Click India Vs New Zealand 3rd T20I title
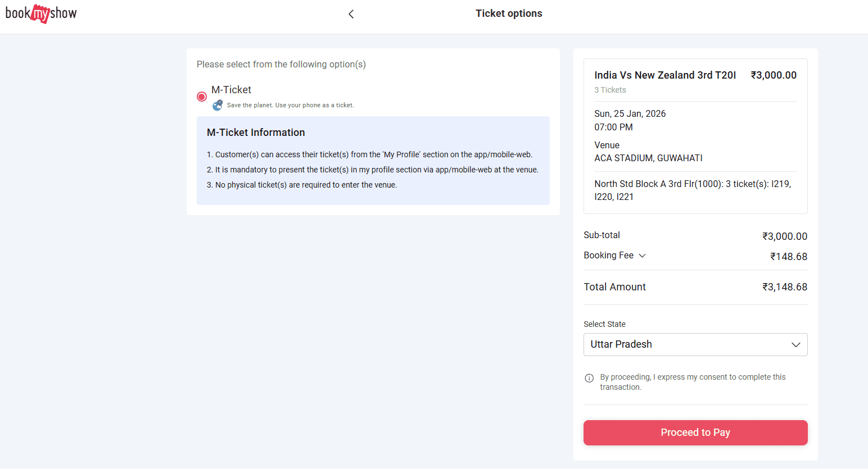 tap(665, 75)
